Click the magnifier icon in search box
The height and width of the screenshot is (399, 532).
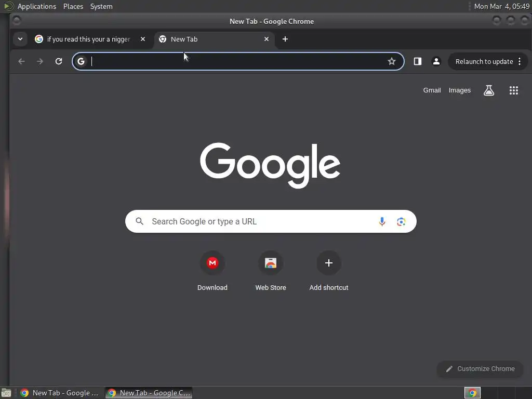(x=139, y=221)
